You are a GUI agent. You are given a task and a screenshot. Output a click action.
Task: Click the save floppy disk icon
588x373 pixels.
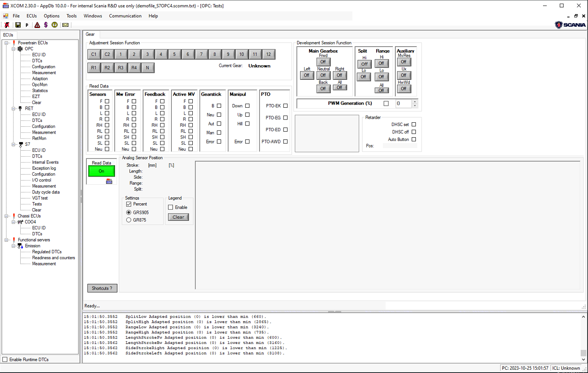[18, 25]
